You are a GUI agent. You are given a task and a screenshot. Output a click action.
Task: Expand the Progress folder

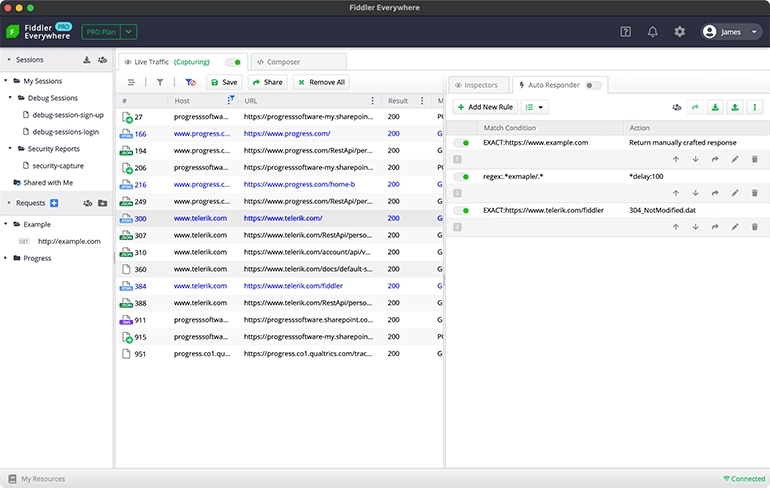6,258
